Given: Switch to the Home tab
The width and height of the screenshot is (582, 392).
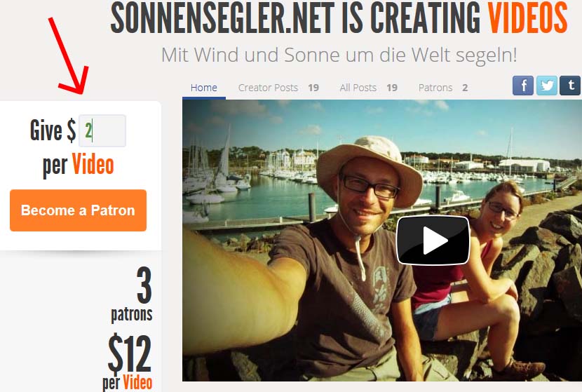Looking at the screenshot, I should click(204, 88).
